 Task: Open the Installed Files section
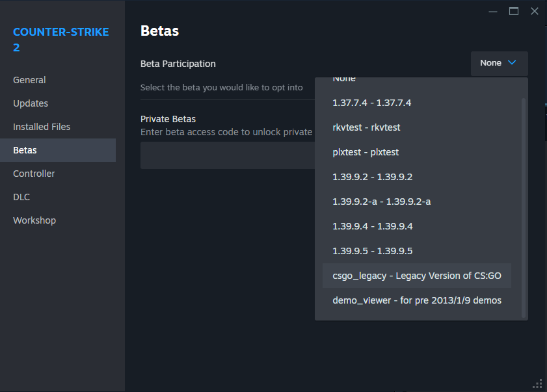coord(42,127)
